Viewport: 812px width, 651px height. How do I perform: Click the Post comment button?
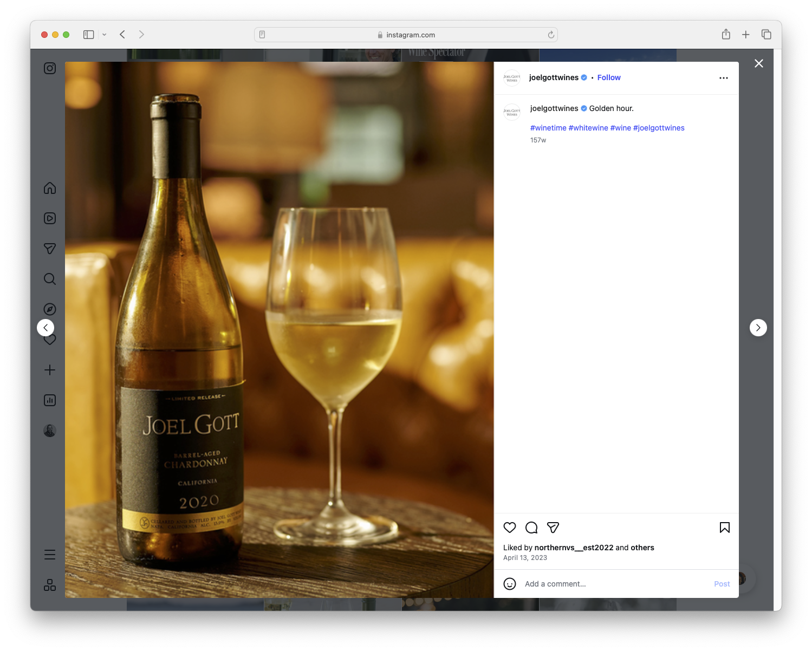722,584
